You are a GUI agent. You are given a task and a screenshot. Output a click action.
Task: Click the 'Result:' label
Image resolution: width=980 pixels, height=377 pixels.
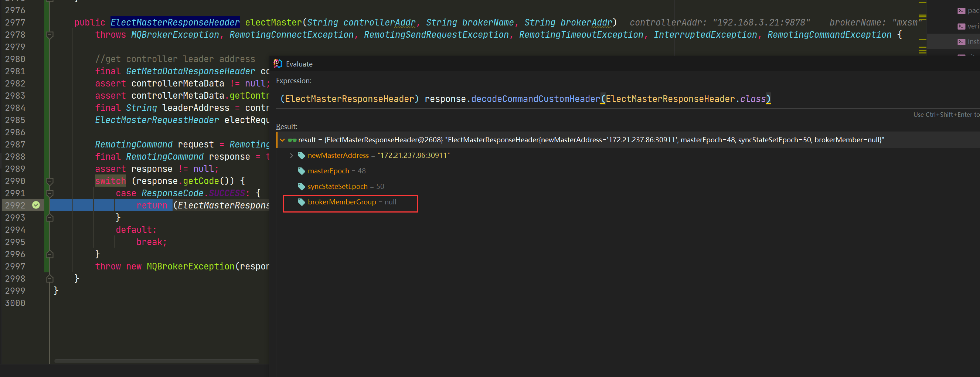pyautogui.click(x=286, y=127)
